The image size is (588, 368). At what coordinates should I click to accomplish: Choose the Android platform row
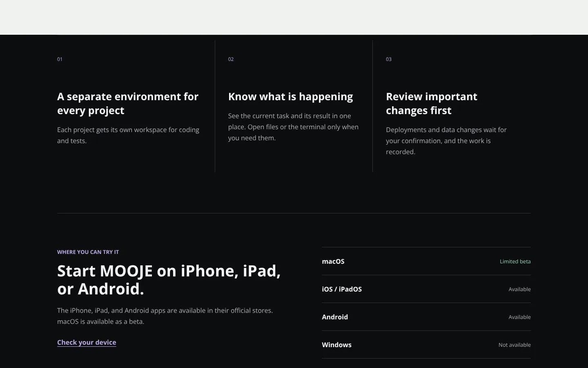[x=426, y=317]
